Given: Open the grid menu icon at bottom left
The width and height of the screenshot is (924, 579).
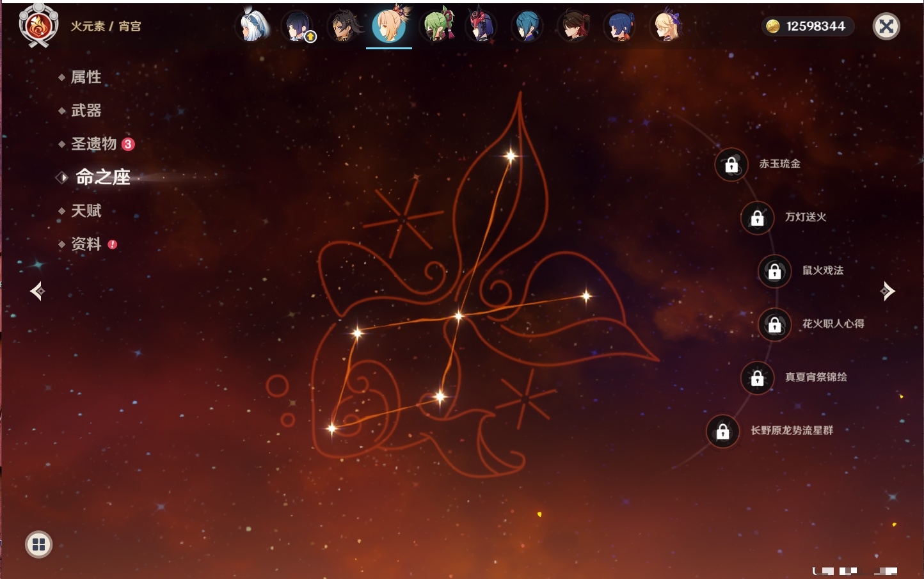Looking at the screenshot, I should [x=38, y=544].
